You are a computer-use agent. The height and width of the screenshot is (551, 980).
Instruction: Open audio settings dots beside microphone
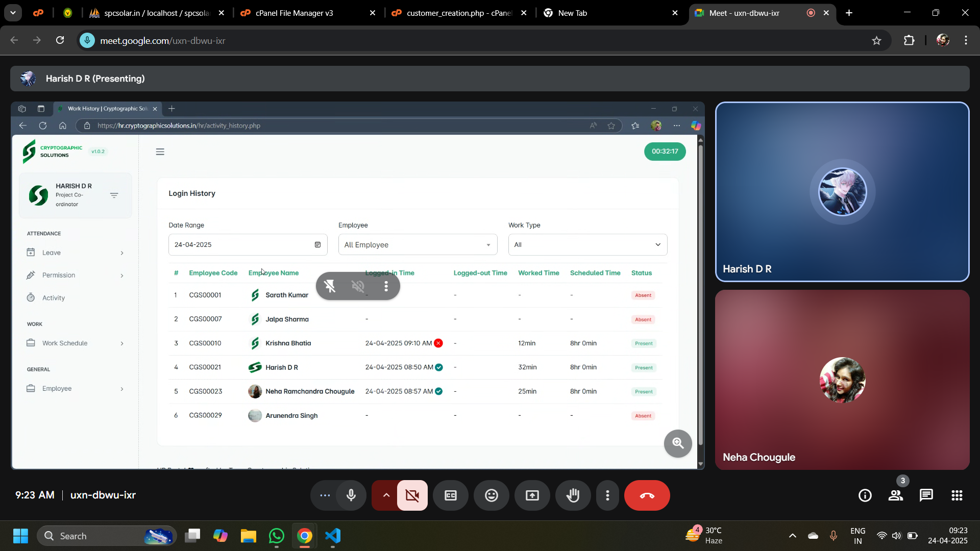(x=325, y=495)
